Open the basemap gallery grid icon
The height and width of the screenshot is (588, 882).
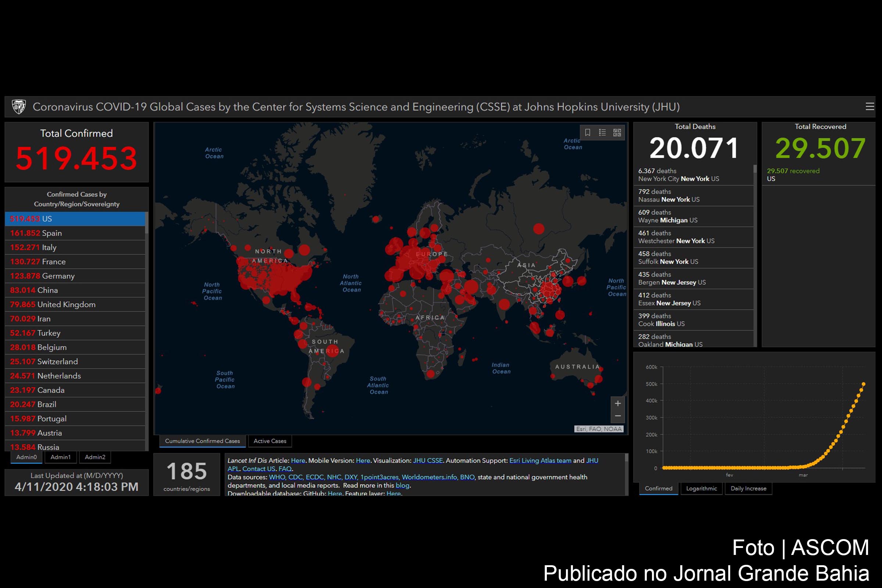click(617, 132)
